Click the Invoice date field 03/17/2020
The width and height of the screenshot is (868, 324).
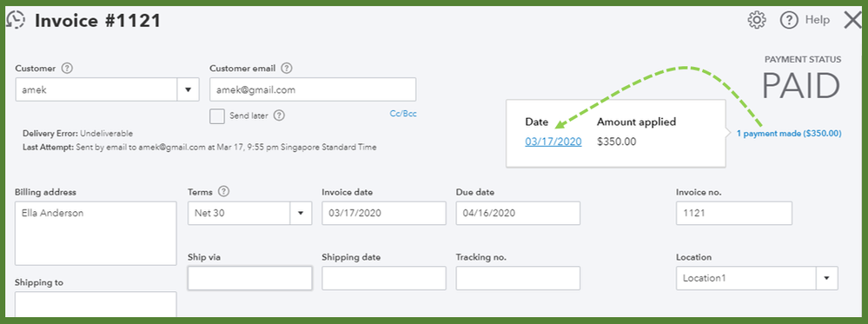tap(384, 213)
